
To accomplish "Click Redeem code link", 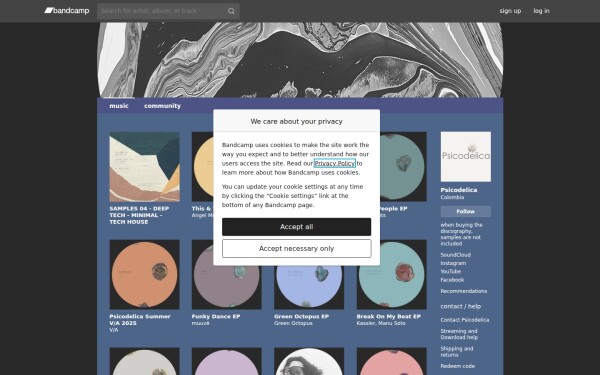I will point(458,366).
